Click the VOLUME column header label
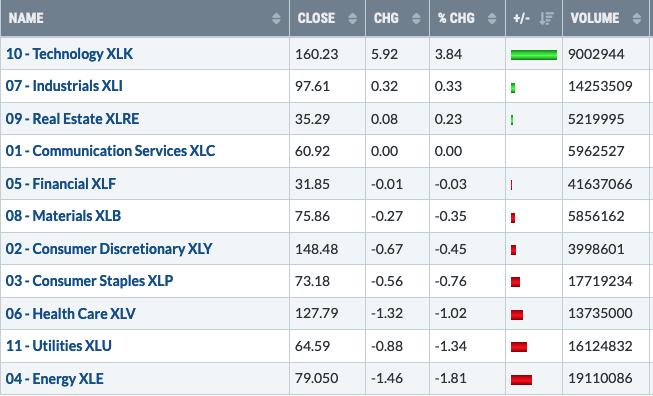 [595, 18]
